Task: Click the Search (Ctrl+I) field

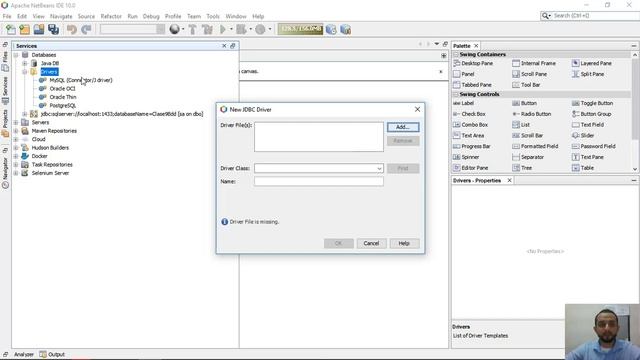Action: (591, 16)
